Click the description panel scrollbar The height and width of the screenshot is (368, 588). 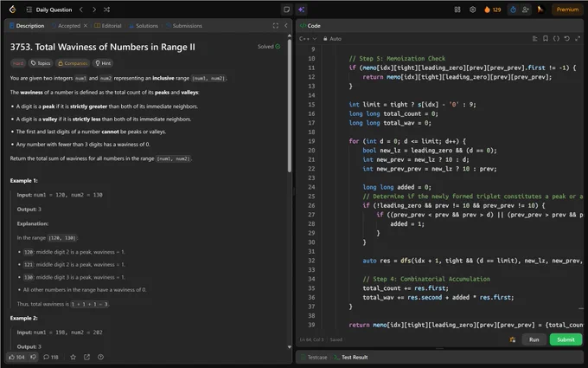[290, 105]
